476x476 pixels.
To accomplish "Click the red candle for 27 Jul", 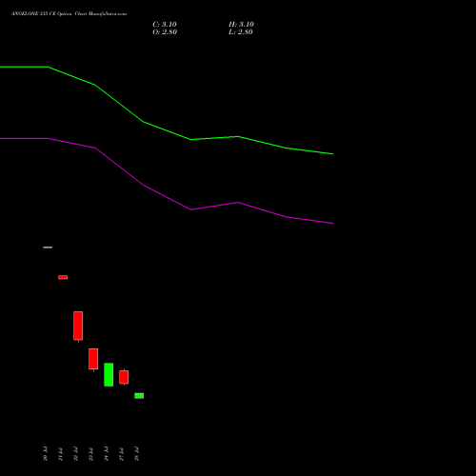I will [x=124, y=377].
